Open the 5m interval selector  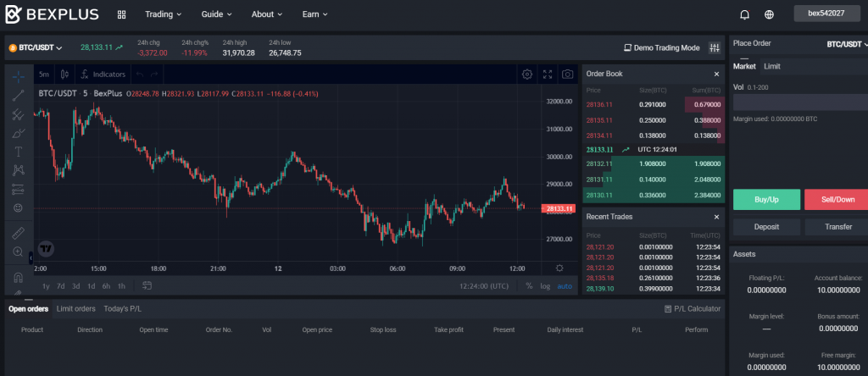point(44,74)
